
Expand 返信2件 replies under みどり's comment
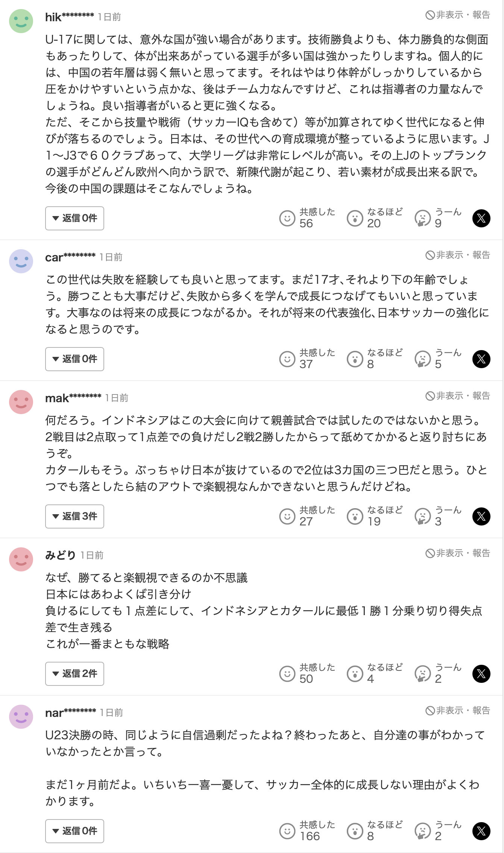pyautogui.click(x=74, y=674)
